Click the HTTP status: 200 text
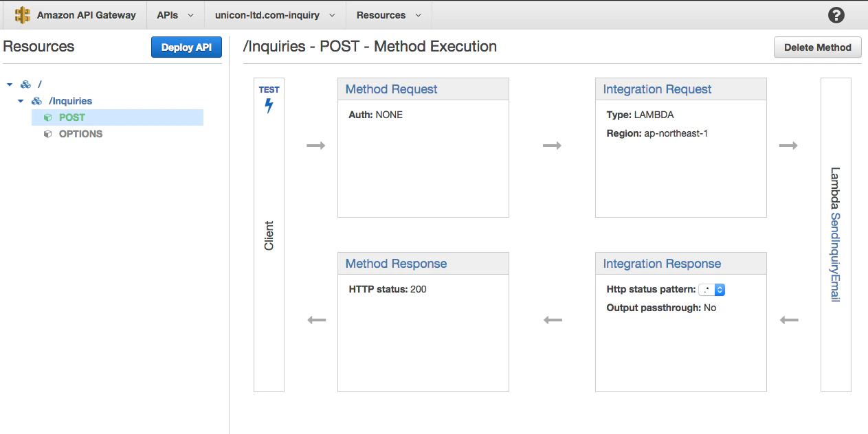Viewport: 868px width, 434px height. (388, 289)
